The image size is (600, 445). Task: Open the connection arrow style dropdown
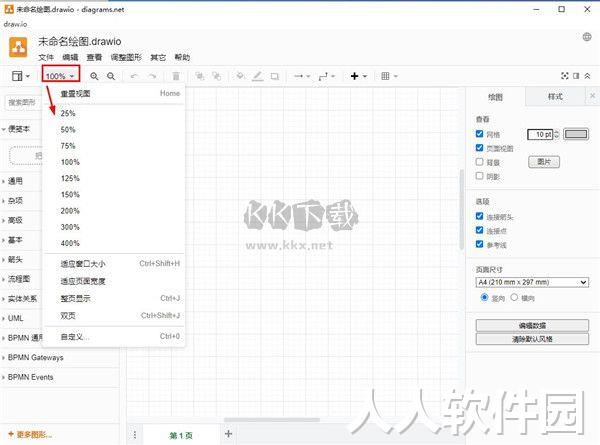[302, 76]
